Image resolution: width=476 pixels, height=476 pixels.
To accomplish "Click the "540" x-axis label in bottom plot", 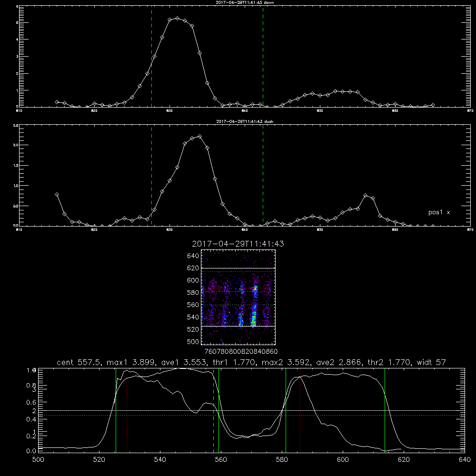I will tap(160, 460).
